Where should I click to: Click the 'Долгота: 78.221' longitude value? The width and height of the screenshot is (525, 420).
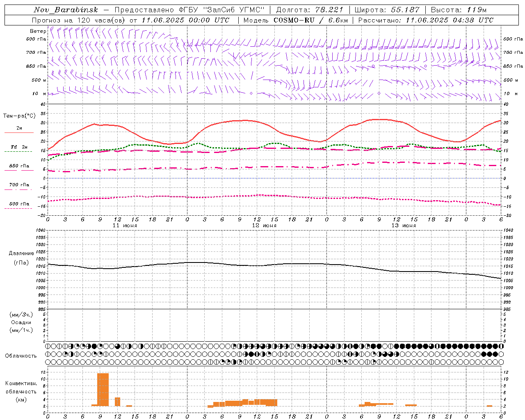pyautogui.click(x=310, y=10)
